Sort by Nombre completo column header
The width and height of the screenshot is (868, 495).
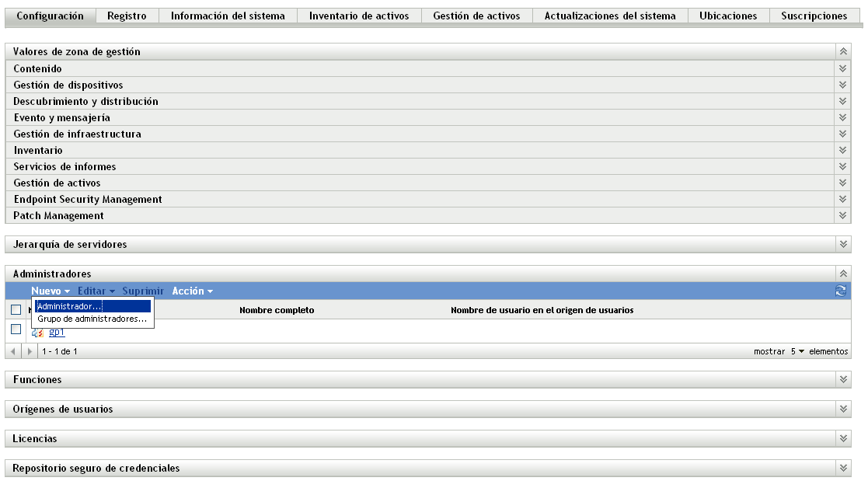click(277, 310)
